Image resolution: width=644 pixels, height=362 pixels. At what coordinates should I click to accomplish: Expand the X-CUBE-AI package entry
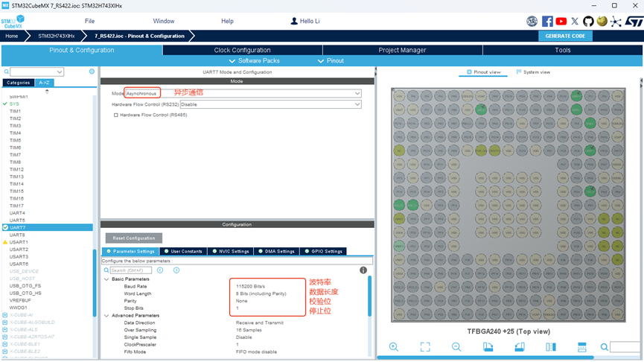5,315
